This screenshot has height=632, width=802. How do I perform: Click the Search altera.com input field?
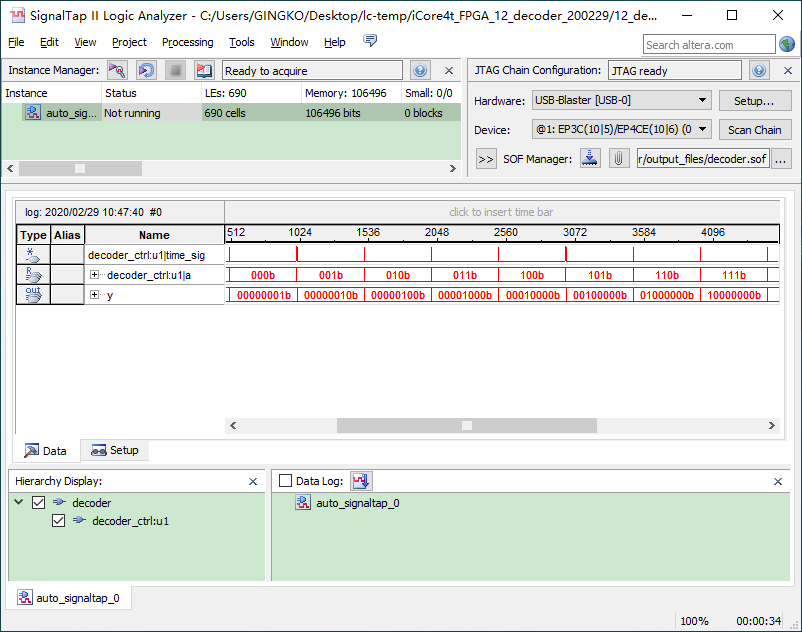709,44
